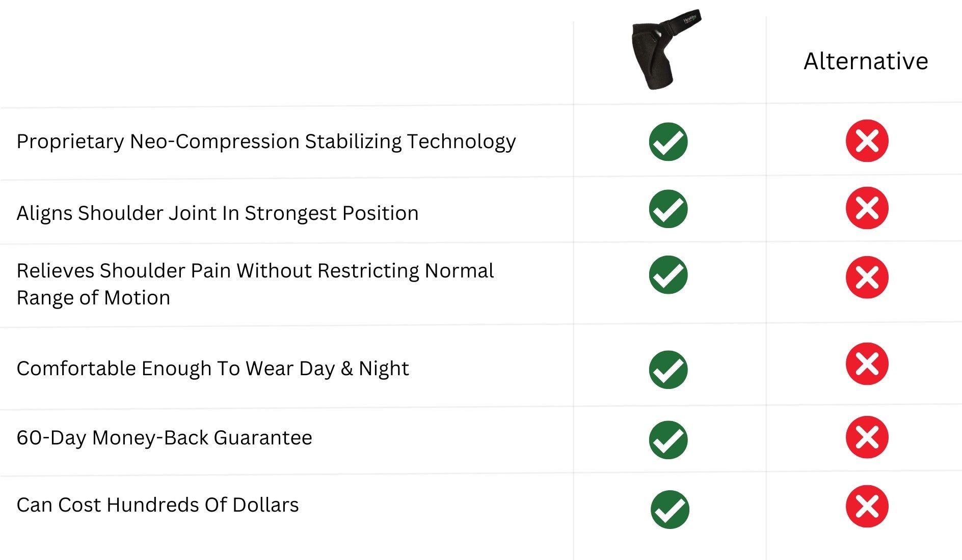Click red X for Can Cost Hundreds
Viewport: 962px width, 560px height.
867,506
